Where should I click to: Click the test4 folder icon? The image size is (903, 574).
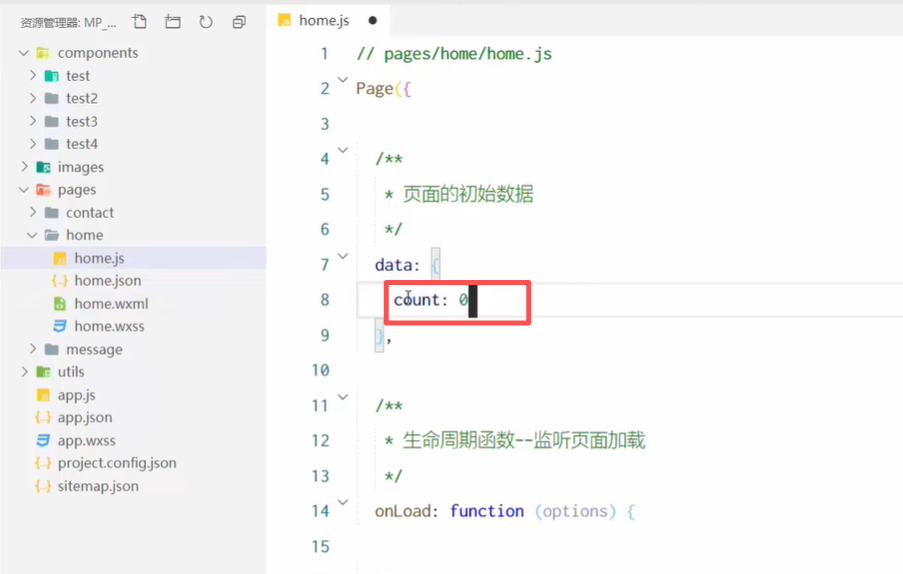[x=52, y=143]
